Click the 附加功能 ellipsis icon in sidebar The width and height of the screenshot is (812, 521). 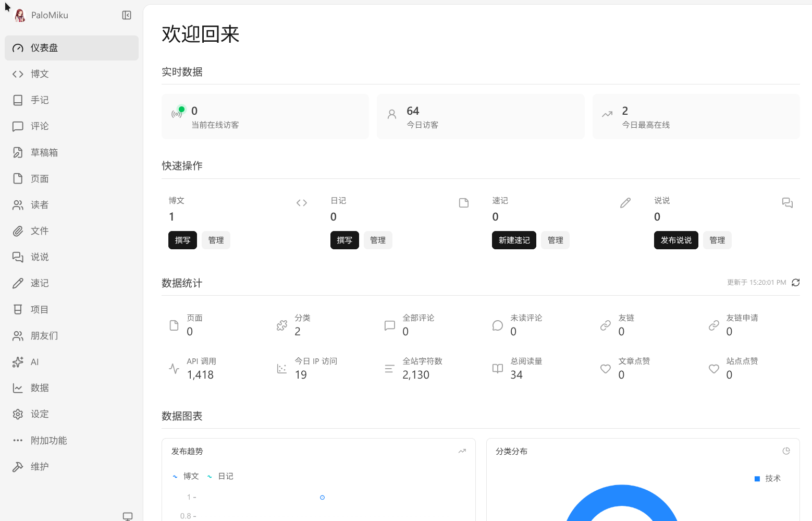pyautogui.click(x=18, y=441)
